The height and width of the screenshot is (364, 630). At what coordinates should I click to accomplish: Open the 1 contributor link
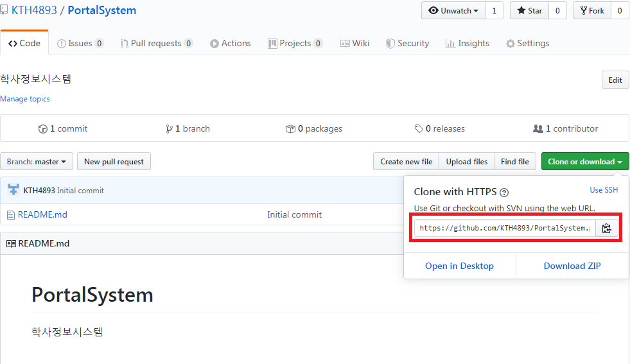(x=565, y=128)
